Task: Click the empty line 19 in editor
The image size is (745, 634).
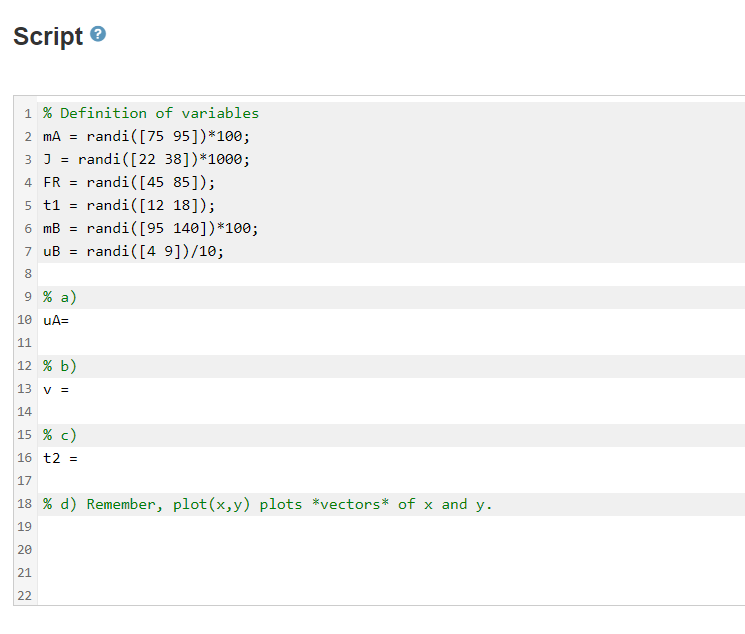Action: click(391, 527)
